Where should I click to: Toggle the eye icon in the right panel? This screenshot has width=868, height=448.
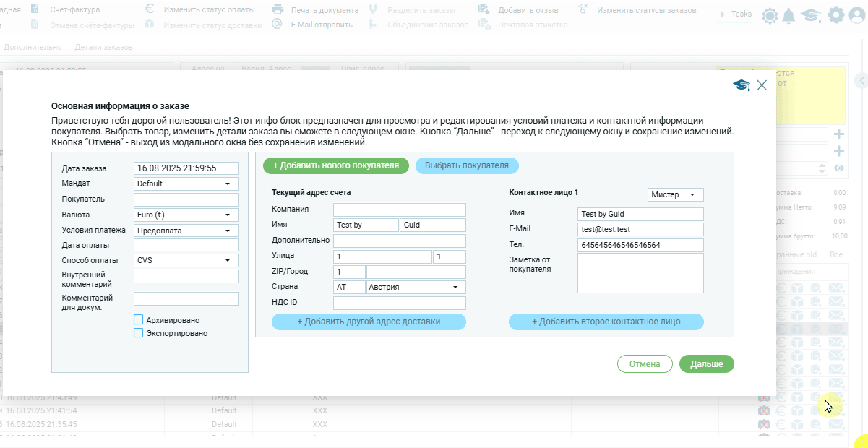coord(839,168)
